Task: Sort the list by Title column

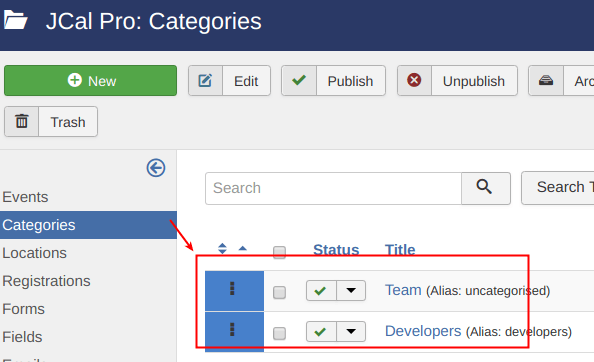Action: pos(400,250)
